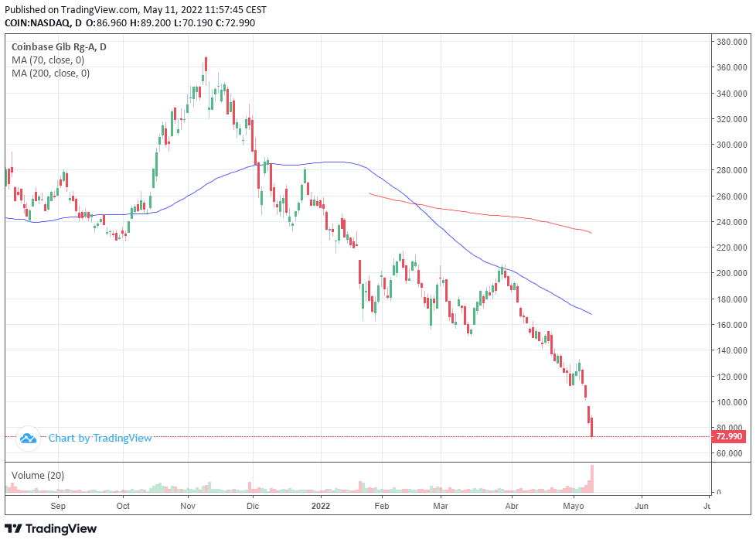Image resolution: width=756 pixels, height=543 pixels.
Task: Click the 140.000 price axis label
Action: 731,350
